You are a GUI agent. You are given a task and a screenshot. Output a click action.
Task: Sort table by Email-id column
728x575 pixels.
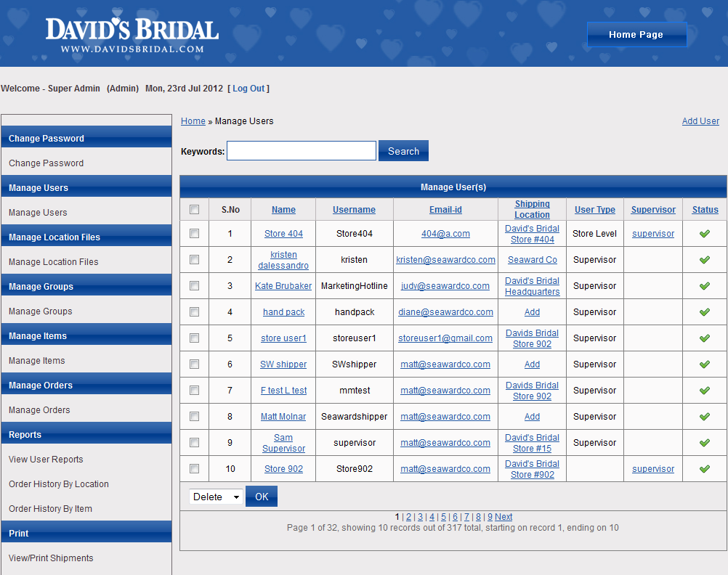click(445, 209)
